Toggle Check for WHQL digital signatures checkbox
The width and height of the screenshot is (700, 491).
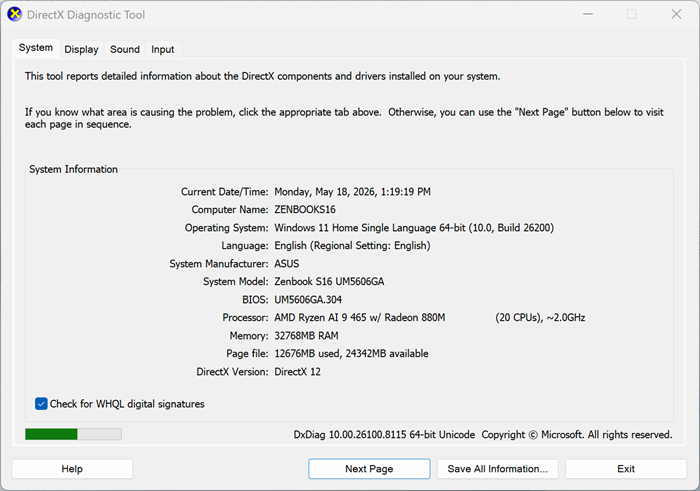(41, 404)
